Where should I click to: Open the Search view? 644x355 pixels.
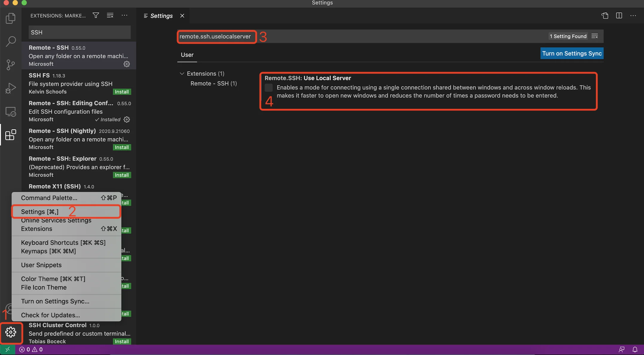(x=11, y=41)
